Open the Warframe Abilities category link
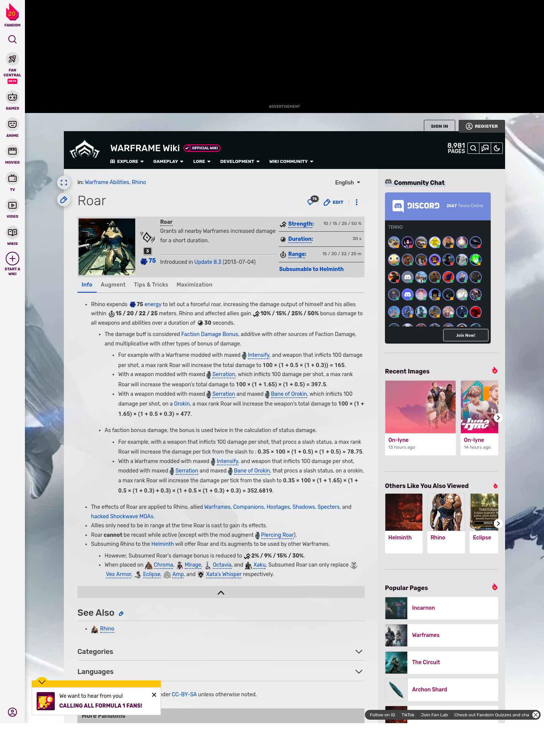This screenshot has width=544, height=756. [107, 182]
